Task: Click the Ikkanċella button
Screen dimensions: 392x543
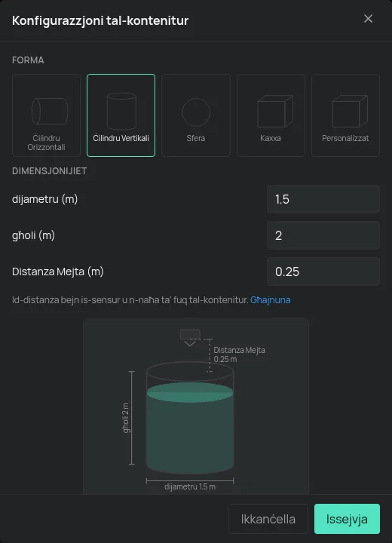Action: [x=268, y=519]
